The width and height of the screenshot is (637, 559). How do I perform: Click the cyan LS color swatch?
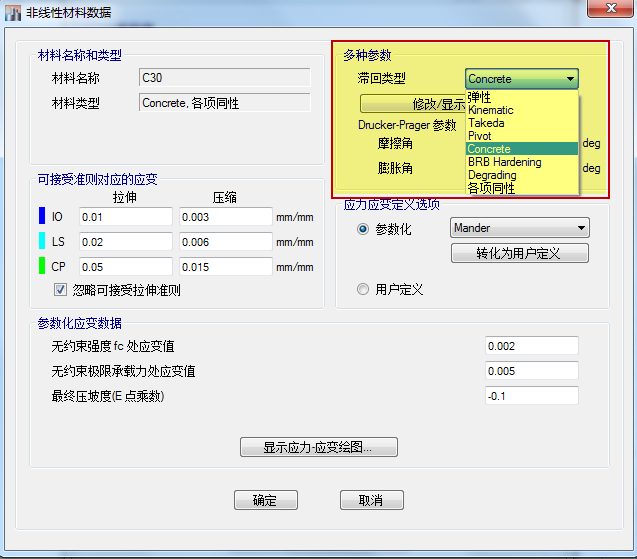pyautogui.click(x=42, y=242)
